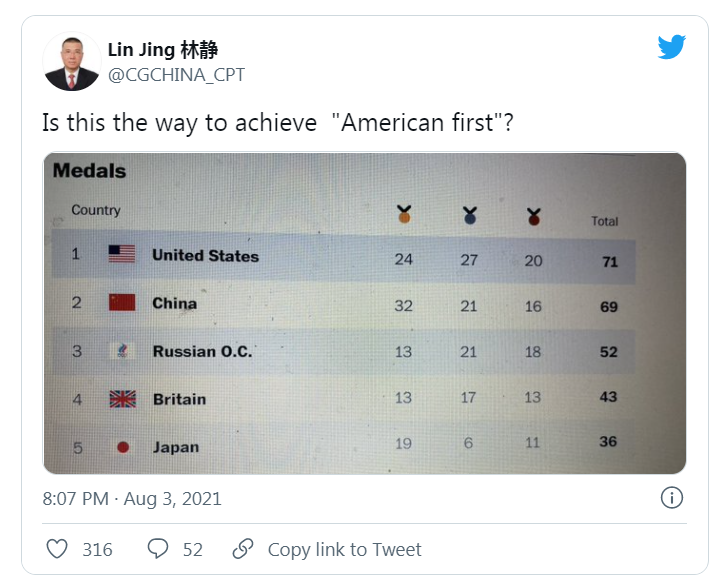Image resolution: width=726 pixels, height=585 pixels.
Task: Like the tweet with heart icon
Action: (58, 549)
